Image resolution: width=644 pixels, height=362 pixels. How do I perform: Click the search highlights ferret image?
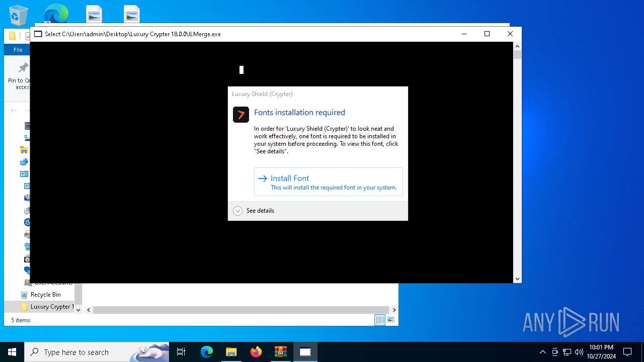tap(149, 352)
